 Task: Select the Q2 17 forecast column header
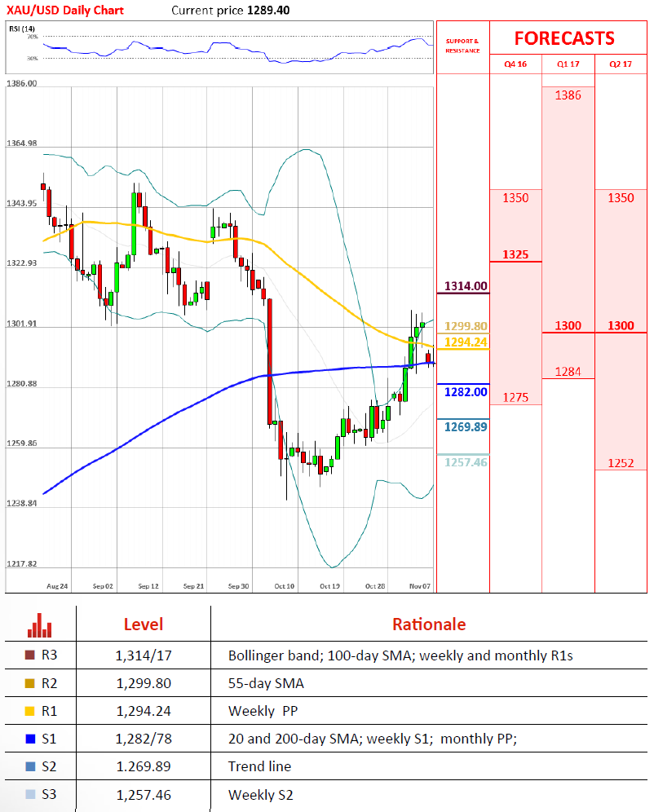click(621, 64)
